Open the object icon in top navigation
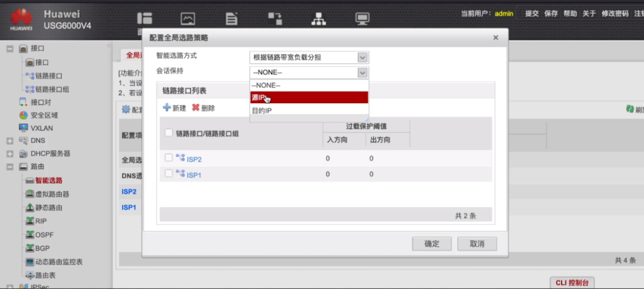 point(275,18)
